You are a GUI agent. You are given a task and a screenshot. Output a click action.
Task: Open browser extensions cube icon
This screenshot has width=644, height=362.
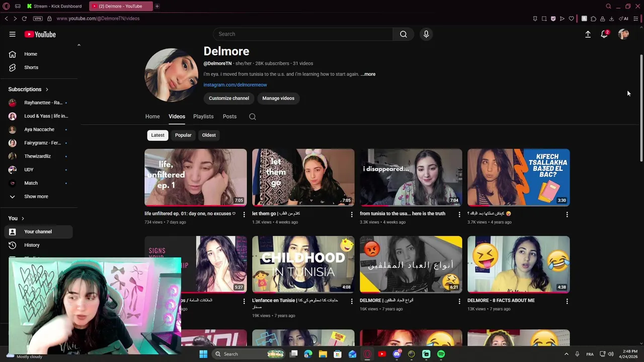(x=593, y=19)
